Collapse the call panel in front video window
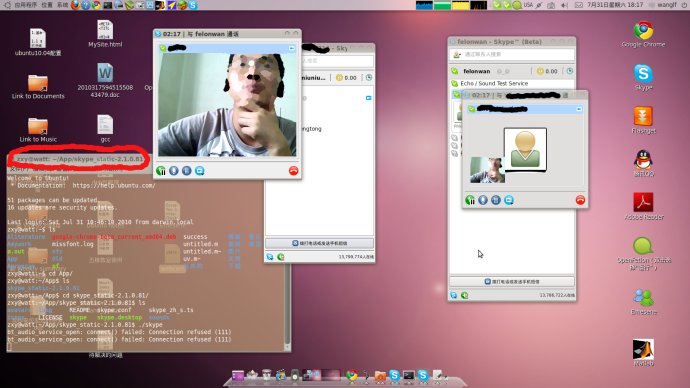The width and height of the screenshot is (690, 388). tap(292, 48)
